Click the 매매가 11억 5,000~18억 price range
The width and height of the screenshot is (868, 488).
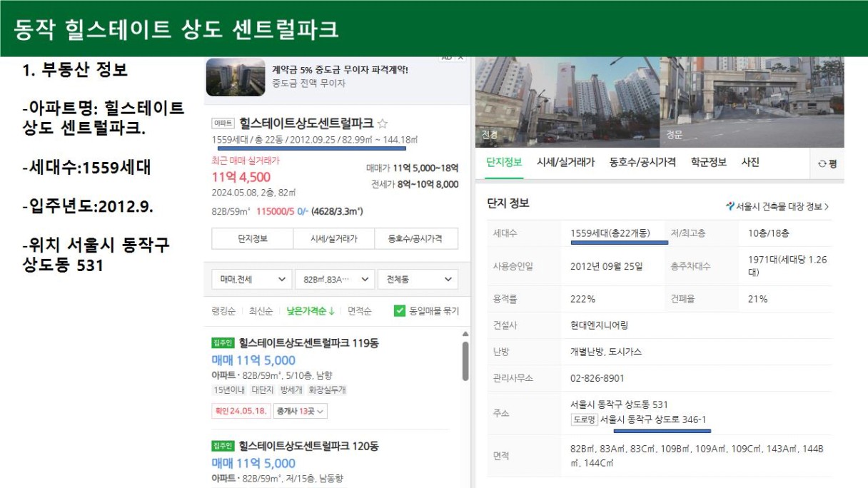tap(412, 168)
